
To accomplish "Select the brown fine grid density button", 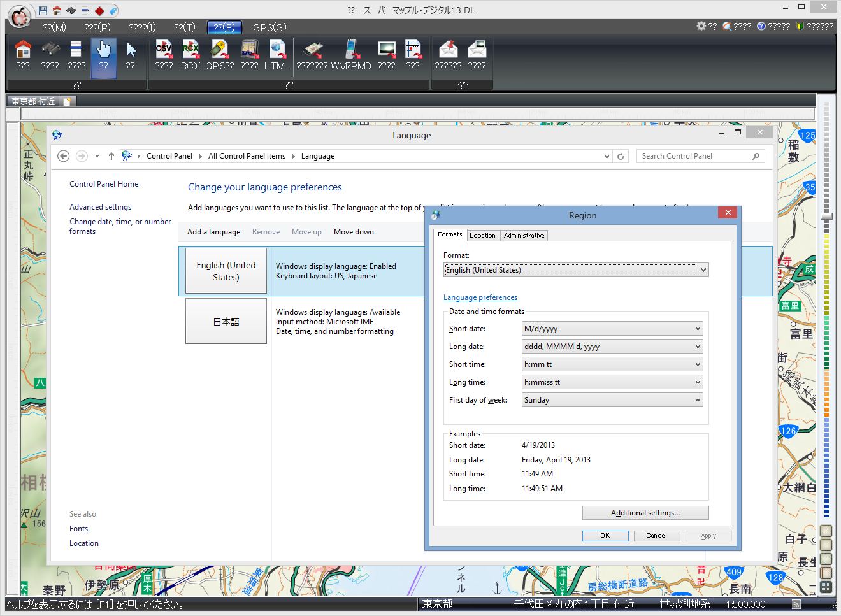I will [826, 573].
